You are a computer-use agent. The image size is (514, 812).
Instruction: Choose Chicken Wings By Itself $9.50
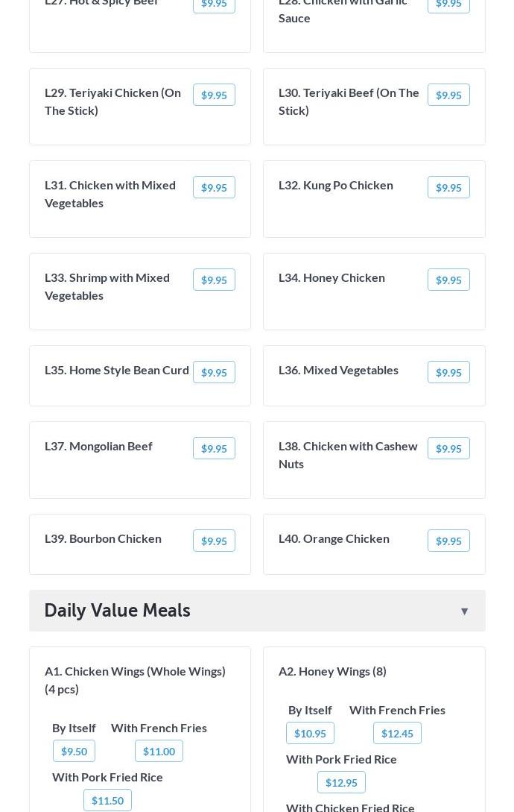coord(74,752)
